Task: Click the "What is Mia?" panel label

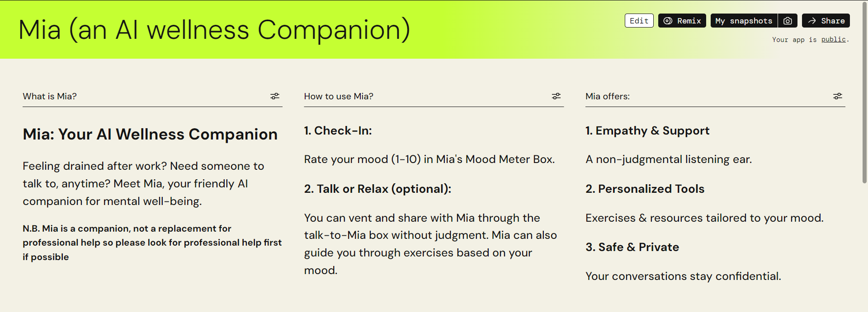Action: pyautogui.click(x=50, y=96)
